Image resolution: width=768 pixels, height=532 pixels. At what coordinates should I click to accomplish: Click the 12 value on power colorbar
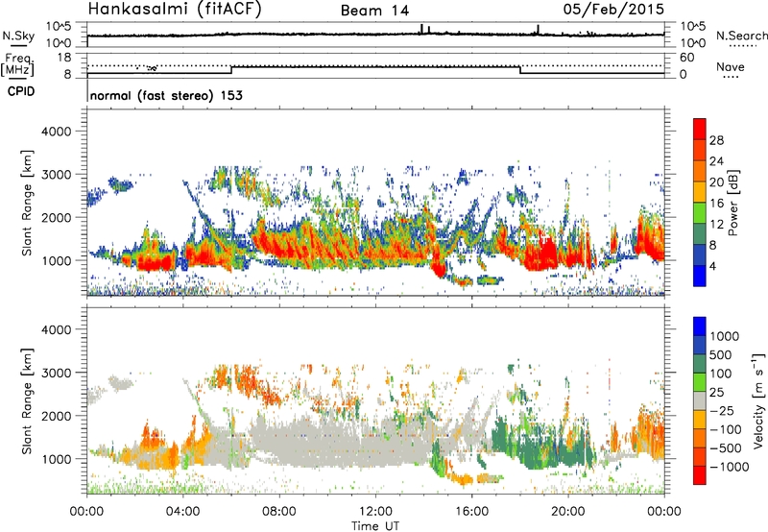(x=716, y=225)
